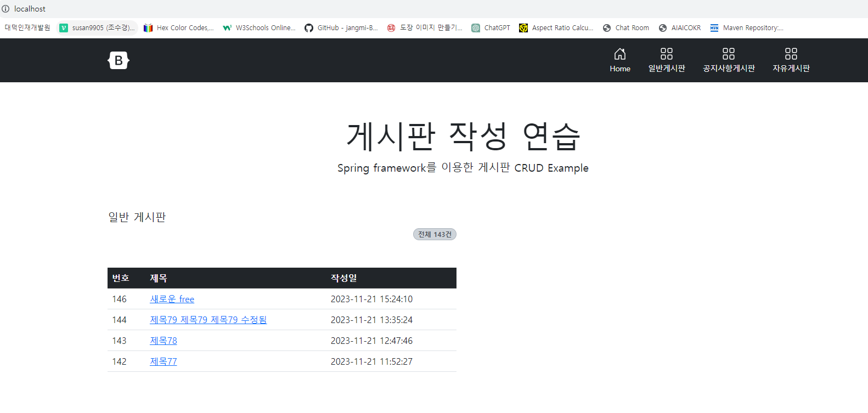The image size is (868, 413).
Task: Click the 작성일 column header
Action: click(x=344, y=278)
